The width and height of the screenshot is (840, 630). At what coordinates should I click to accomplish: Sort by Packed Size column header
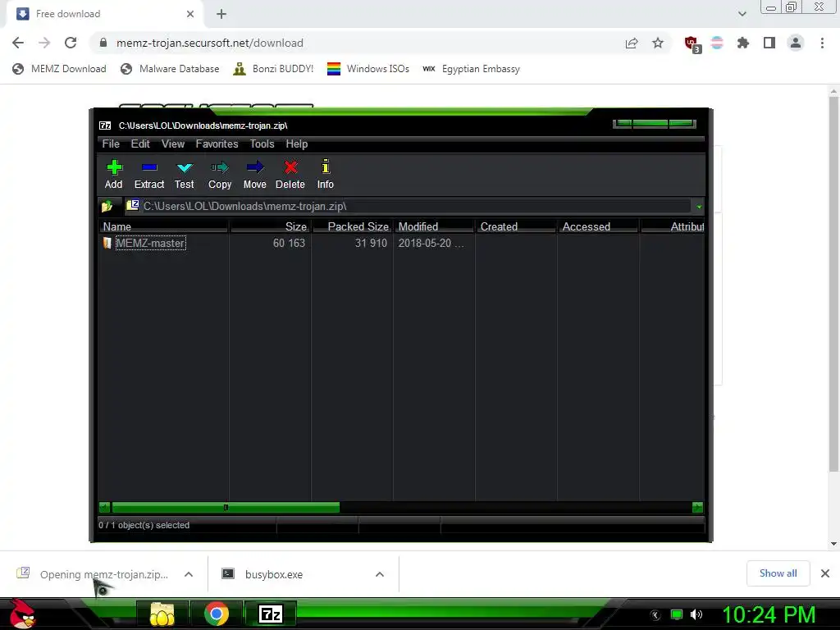(x=352, y=226)
